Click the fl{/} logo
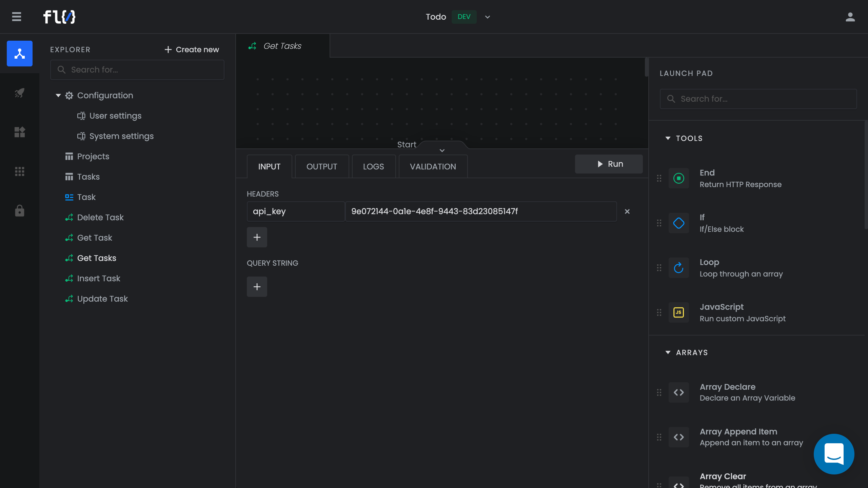This screenshot has width=868, height=488. coord(59,17)
